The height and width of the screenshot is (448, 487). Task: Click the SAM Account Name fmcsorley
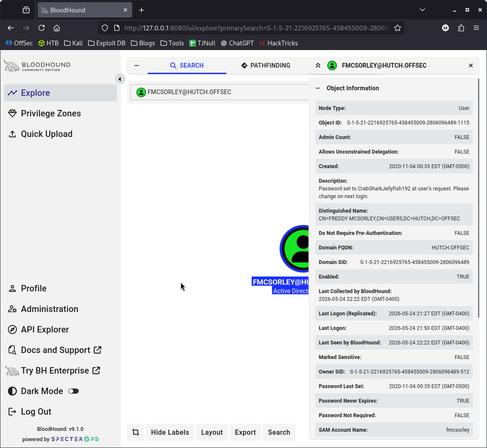[x=457, y=430]
